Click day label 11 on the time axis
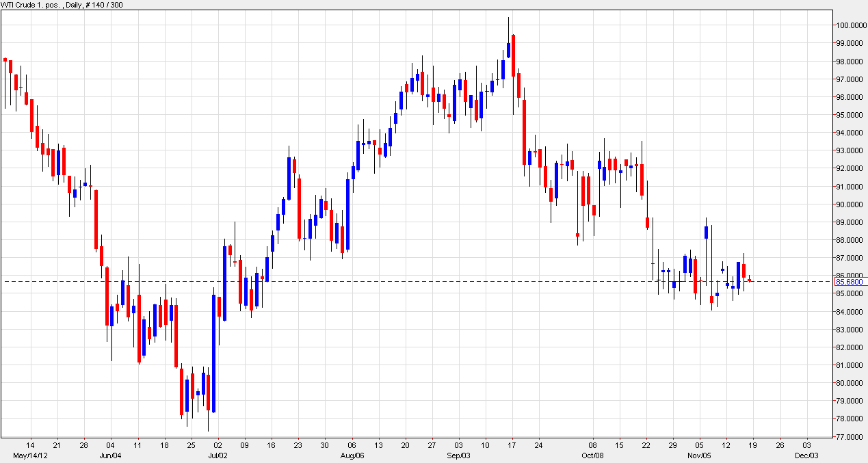This screenshot has height=463, width=868. pos(137,444)
